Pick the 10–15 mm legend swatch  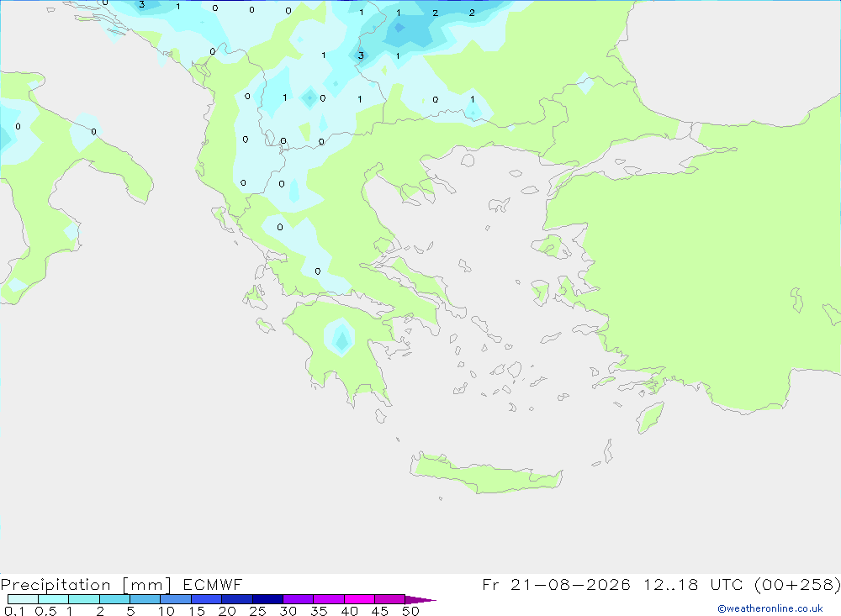pyautogui.click(x=176, y=599)
